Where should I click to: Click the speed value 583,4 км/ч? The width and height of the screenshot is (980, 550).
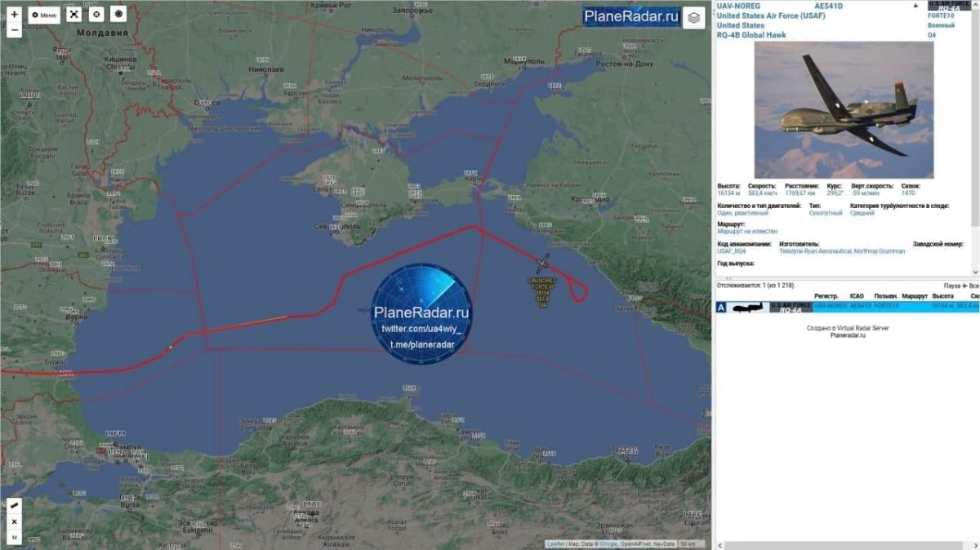pyautogui.click(x=762, y=192)
